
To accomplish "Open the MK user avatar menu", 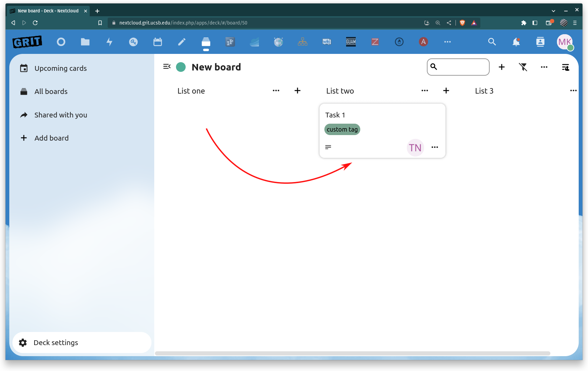I will coord(565,42).
